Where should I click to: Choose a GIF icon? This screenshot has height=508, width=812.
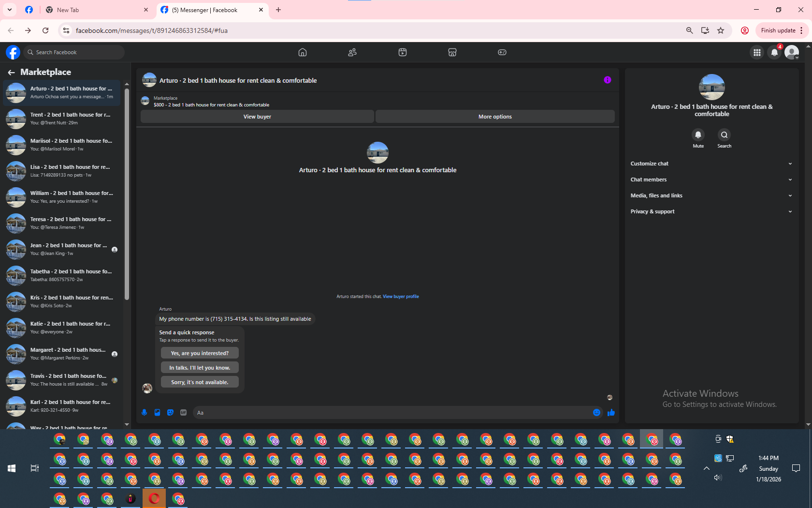183,413
